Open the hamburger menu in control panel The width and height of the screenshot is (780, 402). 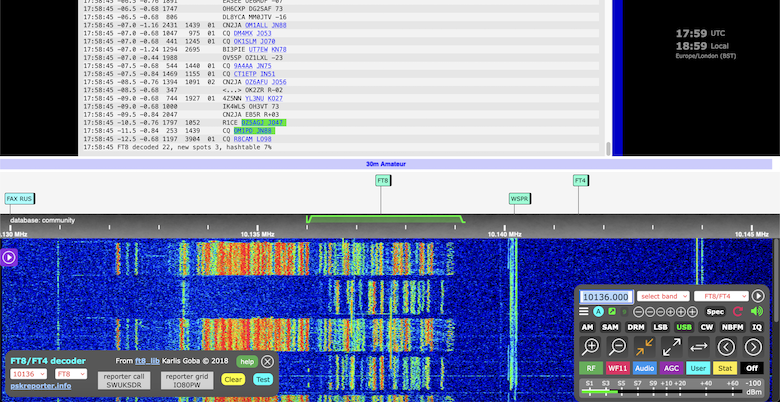point(585,312)
